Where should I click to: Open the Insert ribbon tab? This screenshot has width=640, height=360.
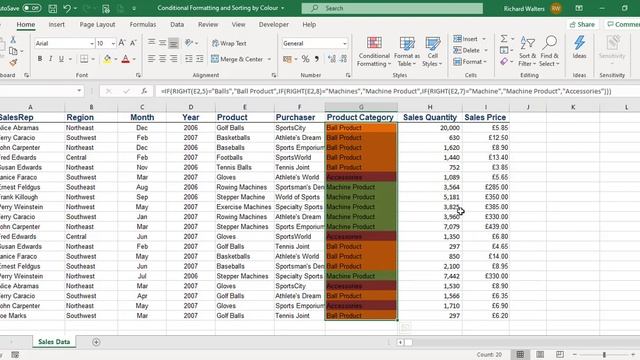(x=56, y=24)
